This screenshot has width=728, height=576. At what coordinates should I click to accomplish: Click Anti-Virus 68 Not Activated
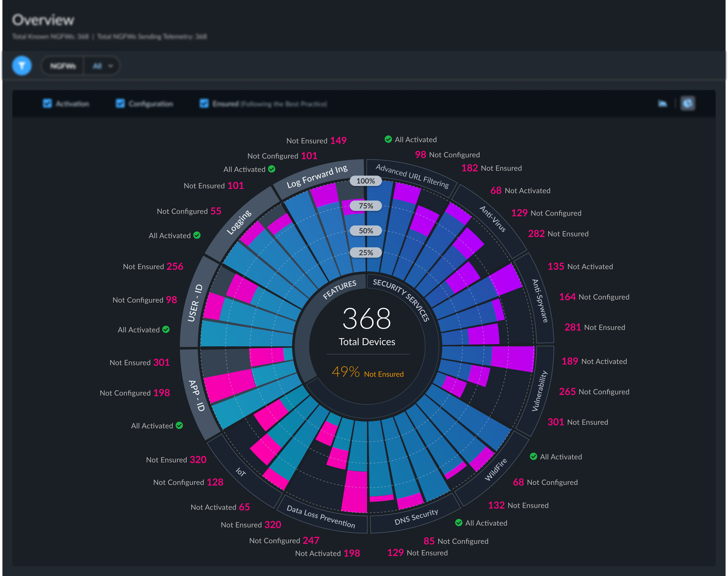[x=520, y=190]
